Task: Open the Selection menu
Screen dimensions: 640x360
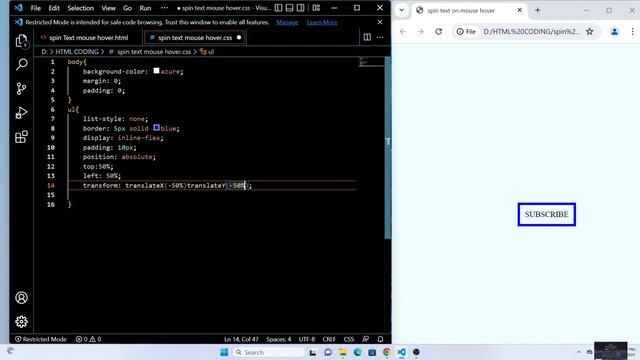Action: [80, 8]
